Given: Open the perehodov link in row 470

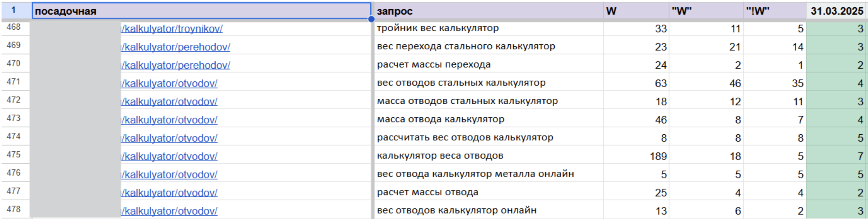Looking at the screenshot, I should (176, 65).
